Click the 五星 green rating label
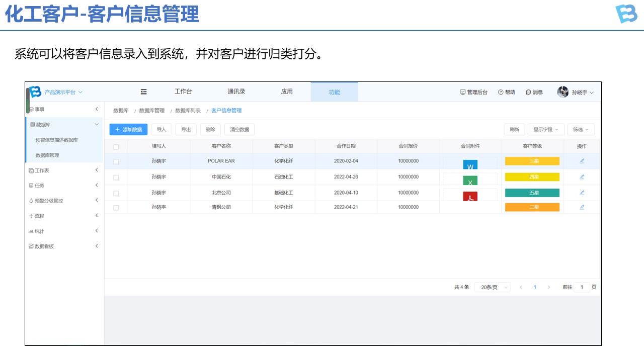The image size is (644, 362). (532, 193)
